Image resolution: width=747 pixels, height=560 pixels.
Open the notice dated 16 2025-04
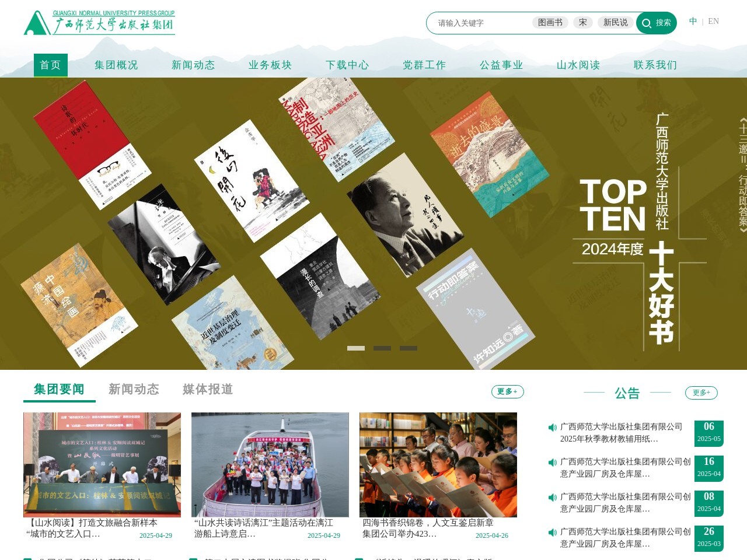point(626,468)
